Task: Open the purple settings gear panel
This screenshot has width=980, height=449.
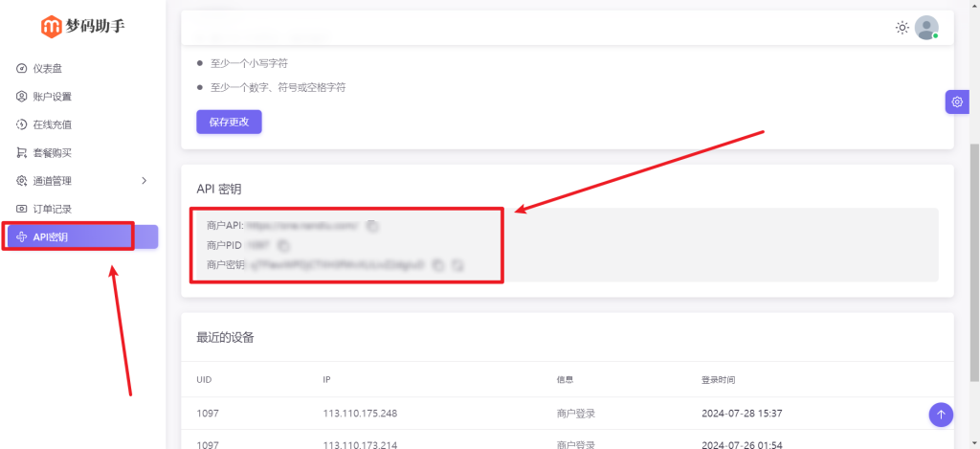Action: point(956,101)
